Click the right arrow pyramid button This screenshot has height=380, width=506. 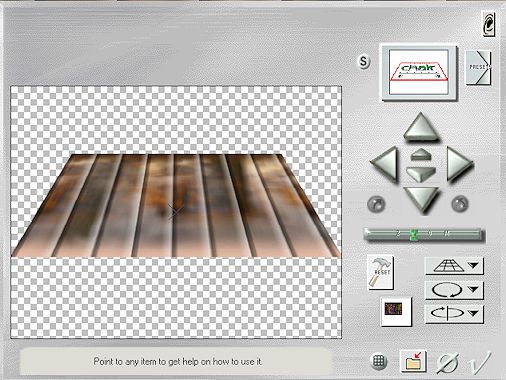tap(459, 164)
